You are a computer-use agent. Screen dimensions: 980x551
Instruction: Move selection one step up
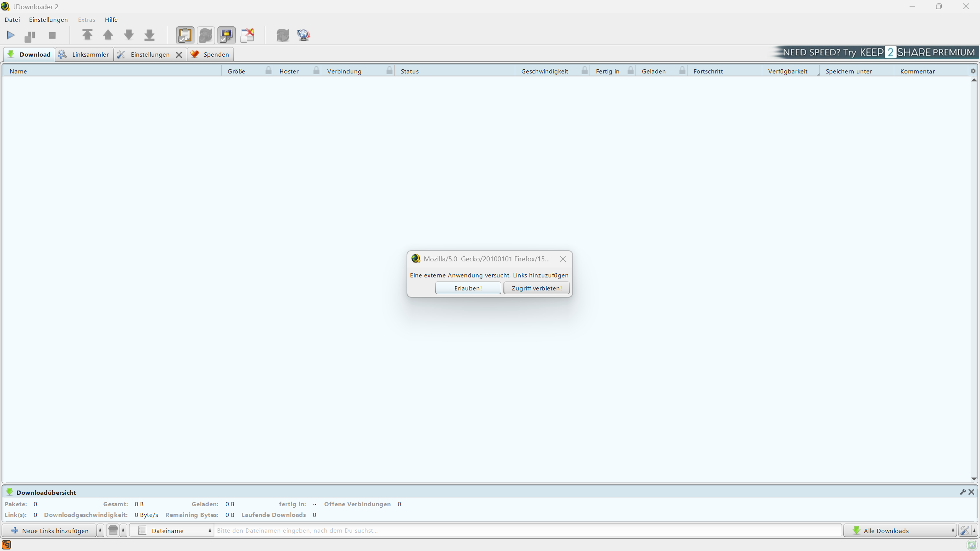pyautogui.click(x=108, y=35)
